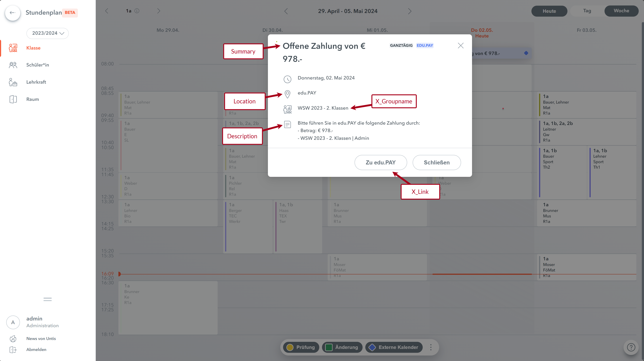Click the Abmelden logout icon
The image size is (644, 361).
point(13,349)
